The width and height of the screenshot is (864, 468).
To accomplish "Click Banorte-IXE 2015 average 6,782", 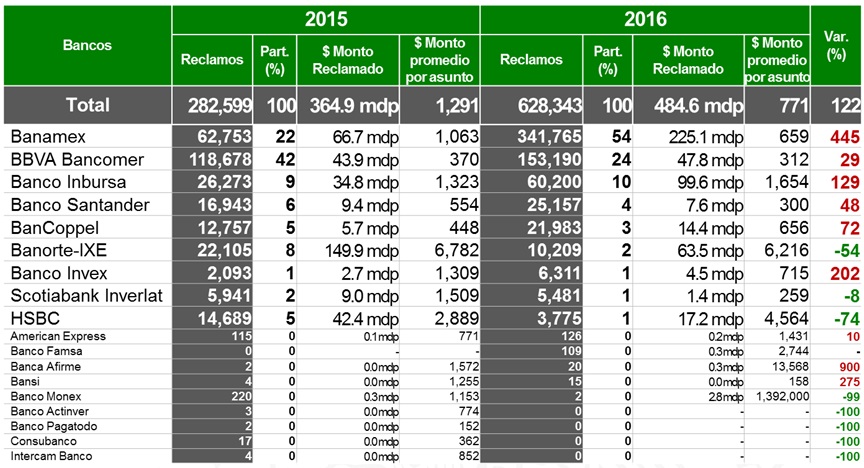I will point(457,251).
